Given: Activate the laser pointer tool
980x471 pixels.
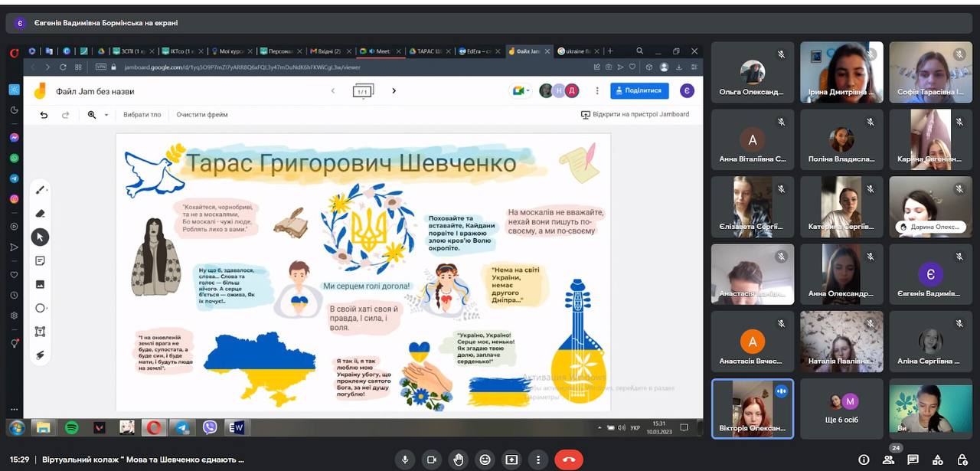Looking at the screenshot, I should tap(41, 355).
